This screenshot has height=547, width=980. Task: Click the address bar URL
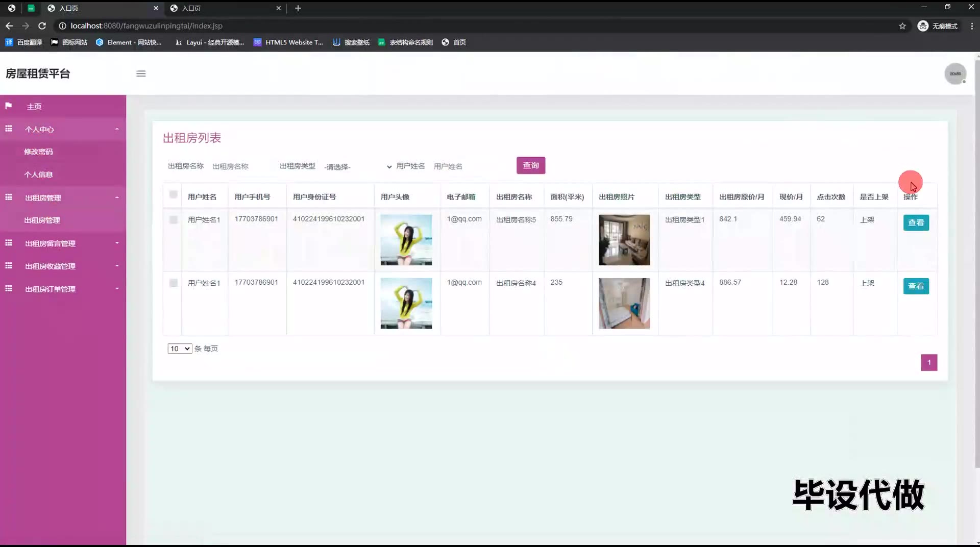point(146,26)
